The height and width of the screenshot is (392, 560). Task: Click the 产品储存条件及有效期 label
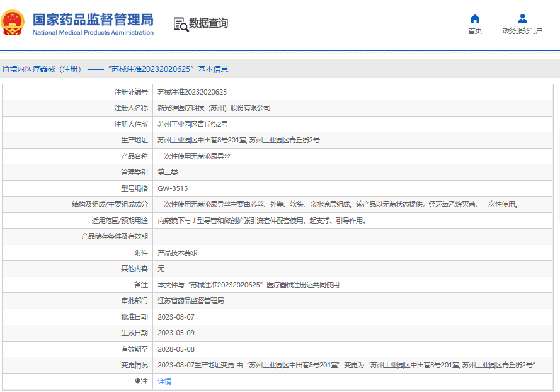(114, 236)
